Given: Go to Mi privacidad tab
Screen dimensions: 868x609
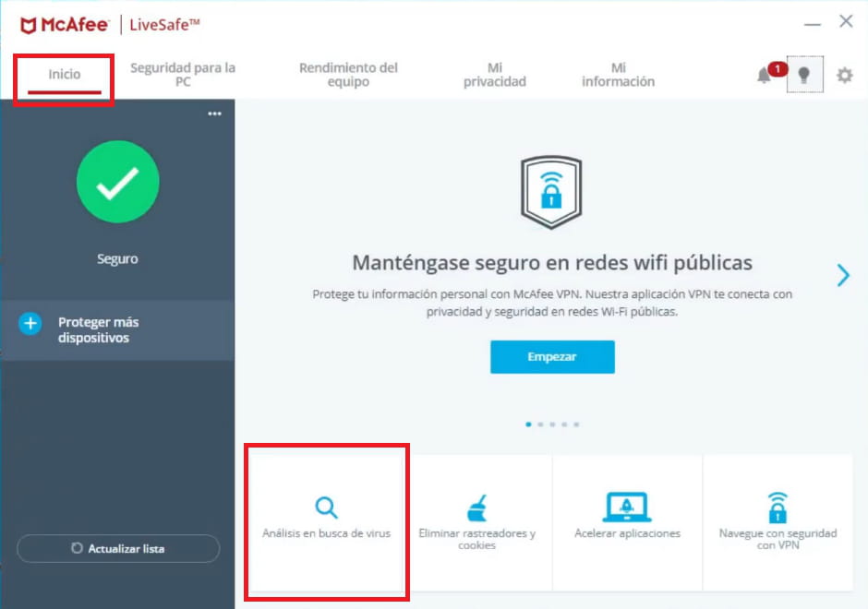Looking at the screenshot, I should click(x=494, y=75).
